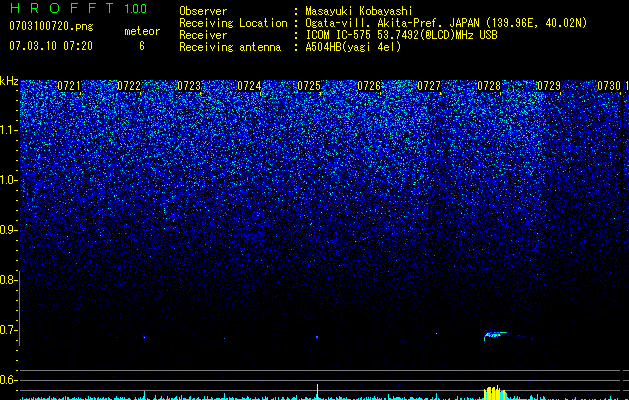Click the 0723 time marker

[x=189, y=86]
